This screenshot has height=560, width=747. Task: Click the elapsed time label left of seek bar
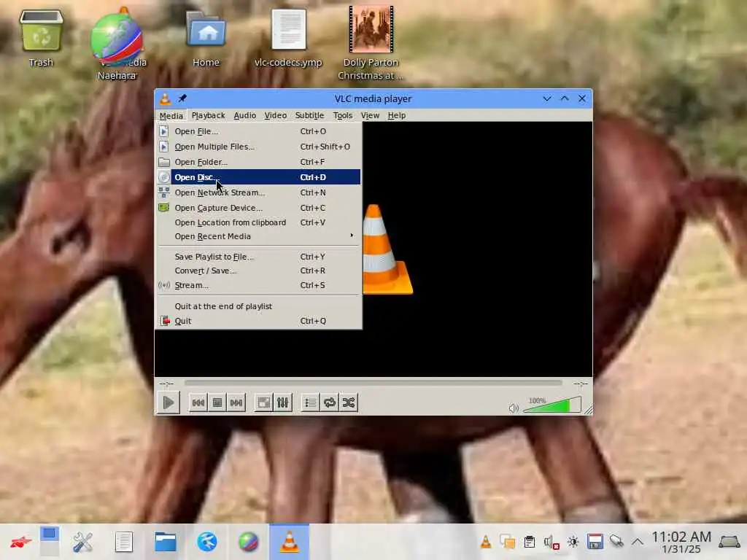[166, 384]
